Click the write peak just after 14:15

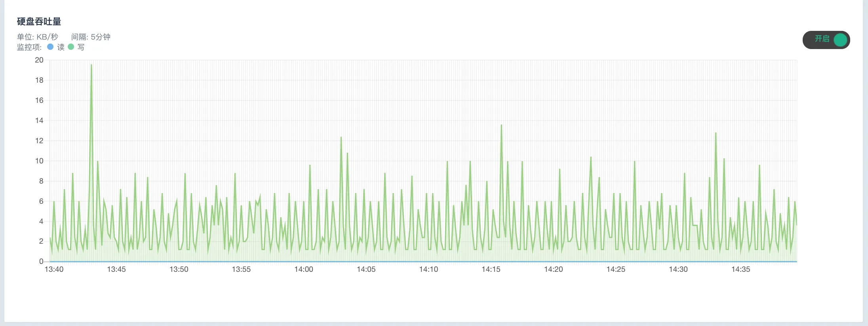click(x=501, y=125)
